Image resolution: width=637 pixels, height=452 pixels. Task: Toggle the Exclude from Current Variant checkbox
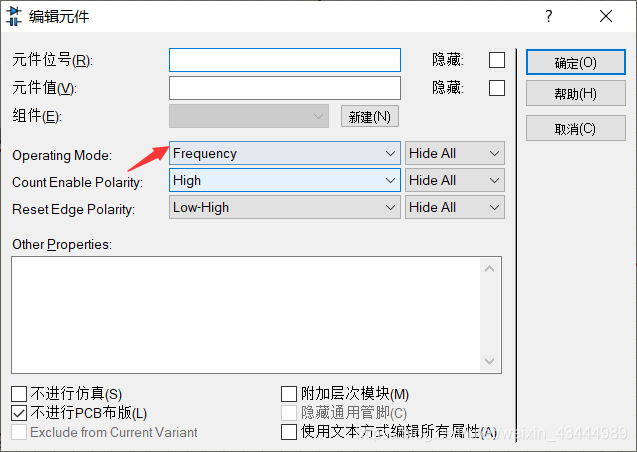[19, 432]
